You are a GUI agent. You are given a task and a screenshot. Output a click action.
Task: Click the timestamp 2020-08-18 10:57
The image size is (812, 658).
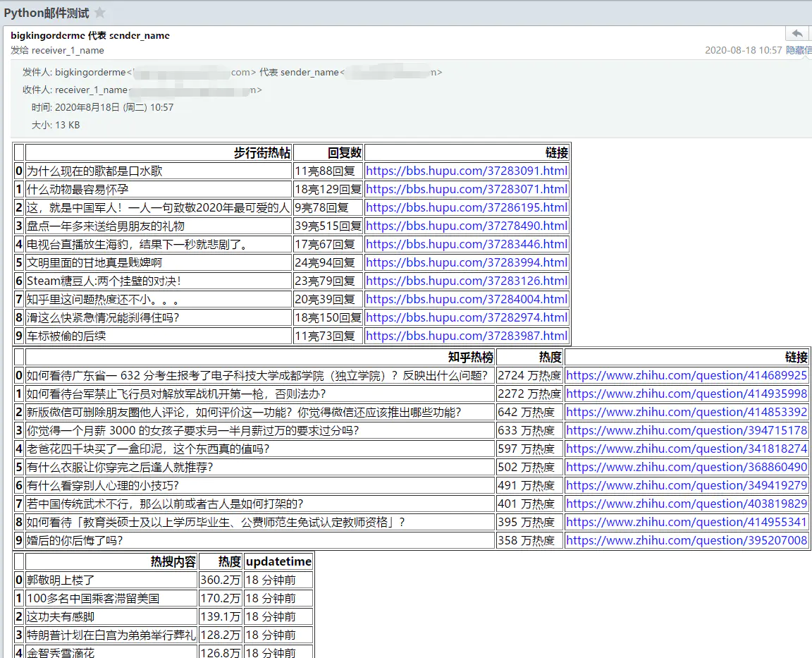[x=743, y=50]
